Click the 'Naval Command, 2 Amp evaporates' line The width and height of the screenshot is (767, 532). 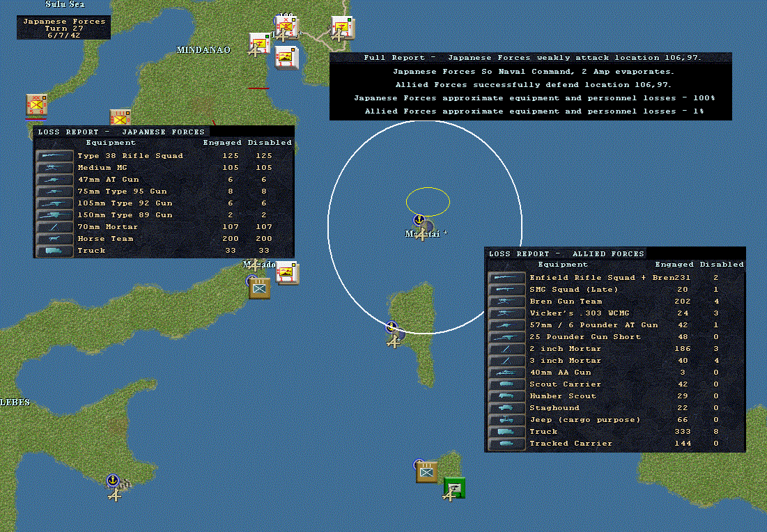click(x=533, y=72)
